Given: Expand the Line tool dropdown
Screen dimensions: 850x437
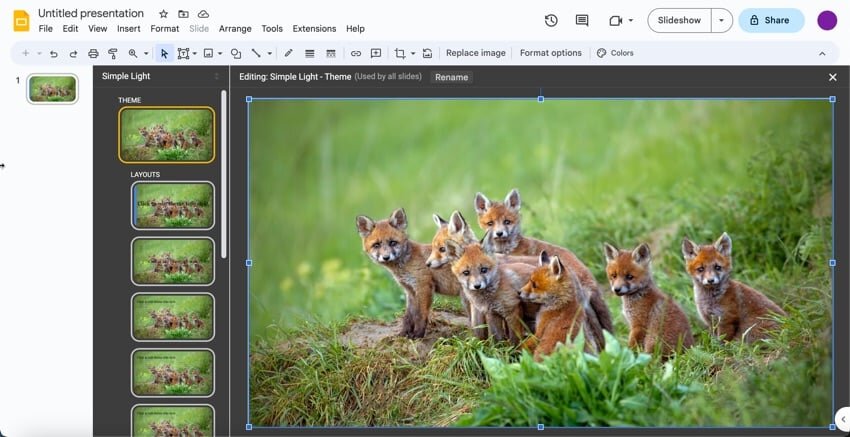Looking at the screenshot, I should click(269, 53).
